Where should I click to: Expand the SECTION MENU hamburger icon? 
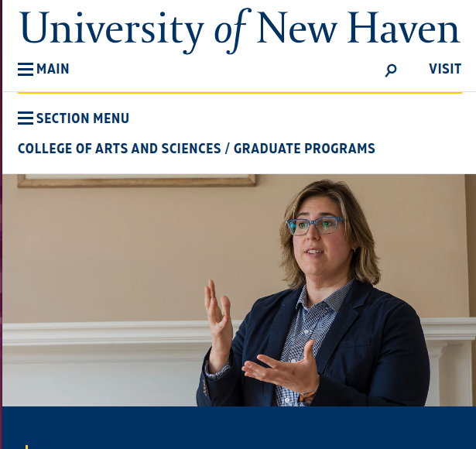[x=26, y=118]
